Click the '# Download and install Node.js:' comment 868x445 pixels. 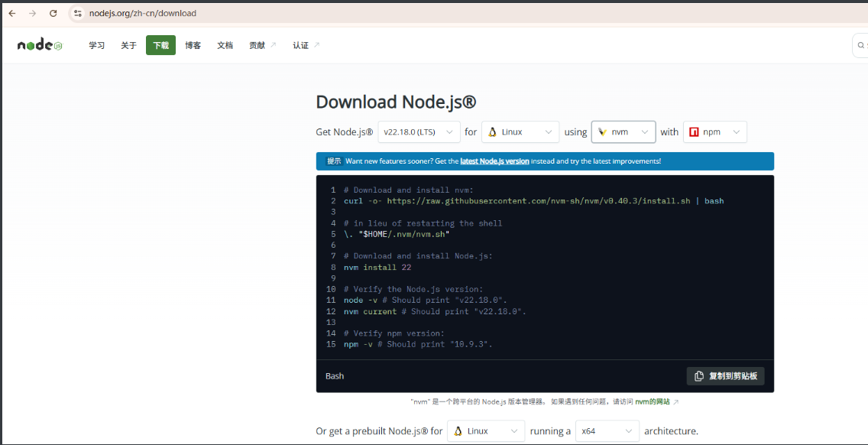[418, 256]
